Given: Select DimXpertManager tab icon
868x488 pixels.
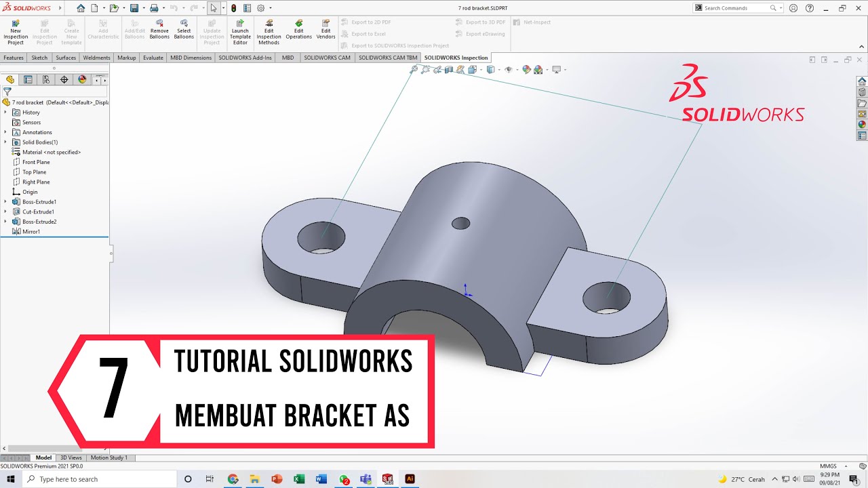Looking at the screenshot, I should pos(64,79).
